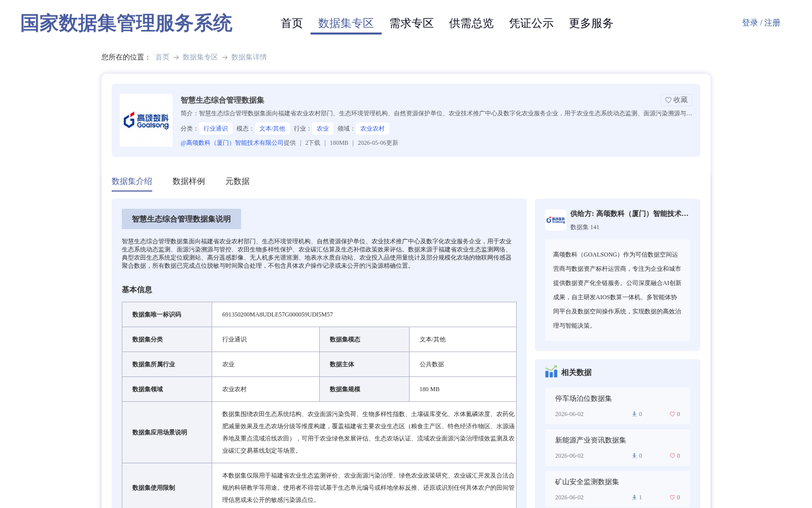Open 数据集专区 navigation item
This screenshot has height=508, width=812.
pyautogui.click(x=346, y=23)
